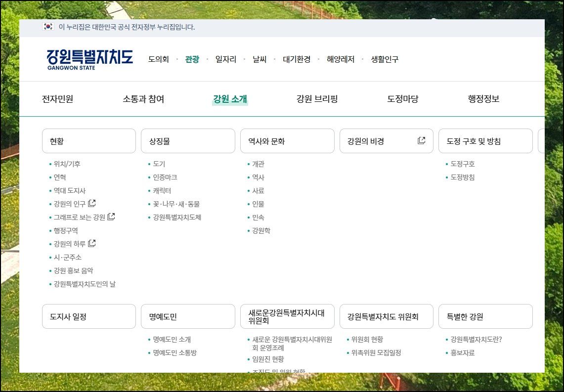
Task: Open the 명예도민 소통방 link
Action: click(x=175, y=353)
